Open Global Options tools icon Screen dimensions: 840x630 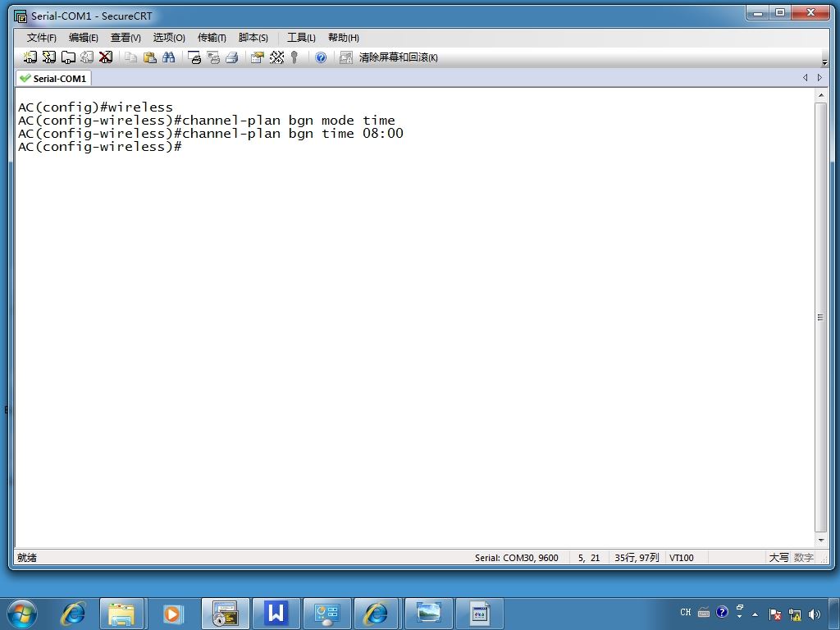[276, 57]
